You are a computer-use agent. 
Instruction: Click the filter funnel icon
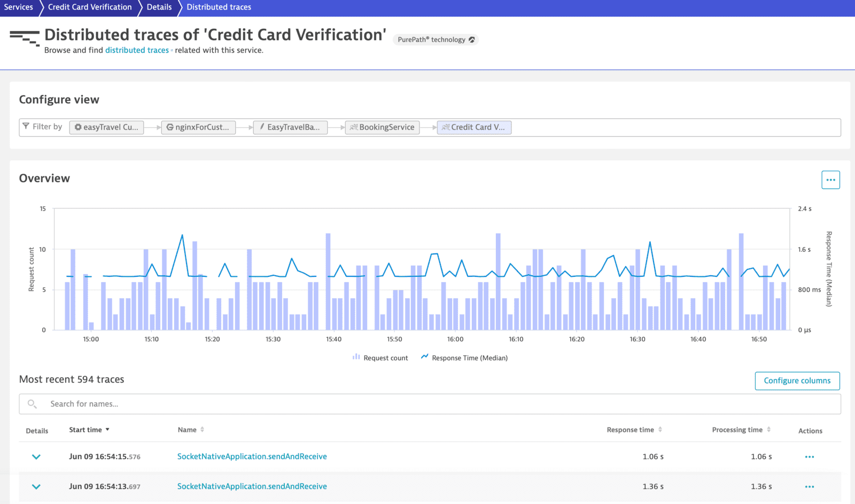(26, 127)
